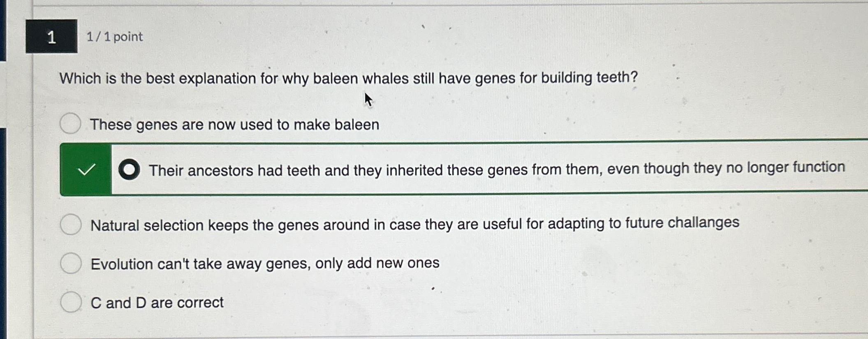Click the empty radio next to the first option
The width and height of the screenshot is (868, 339).
tap(71, 123)
